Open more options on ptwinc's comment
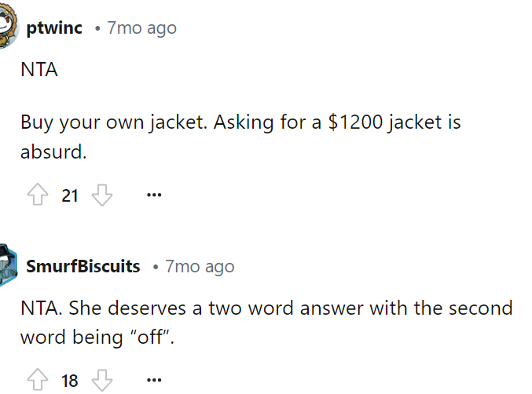The height and width of the screenshot is (394, 532). [x=154, y=195]
